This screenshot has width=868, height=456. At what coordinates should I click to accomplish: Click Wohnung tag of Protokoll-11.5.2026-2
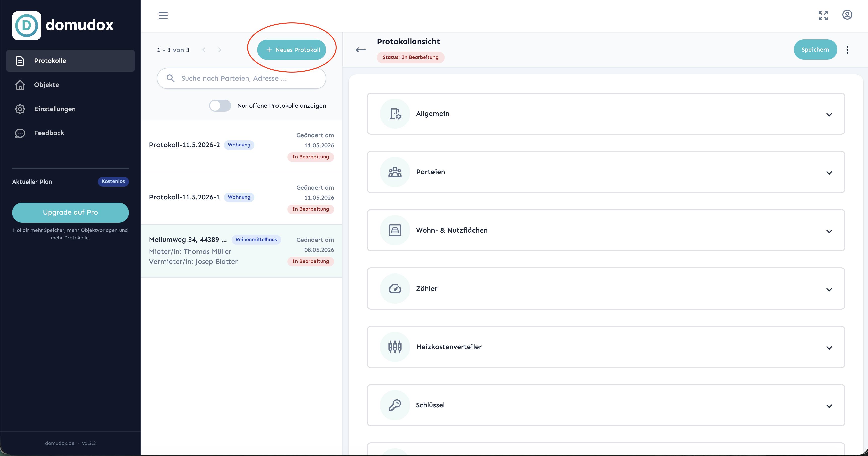tap(239, 145)
